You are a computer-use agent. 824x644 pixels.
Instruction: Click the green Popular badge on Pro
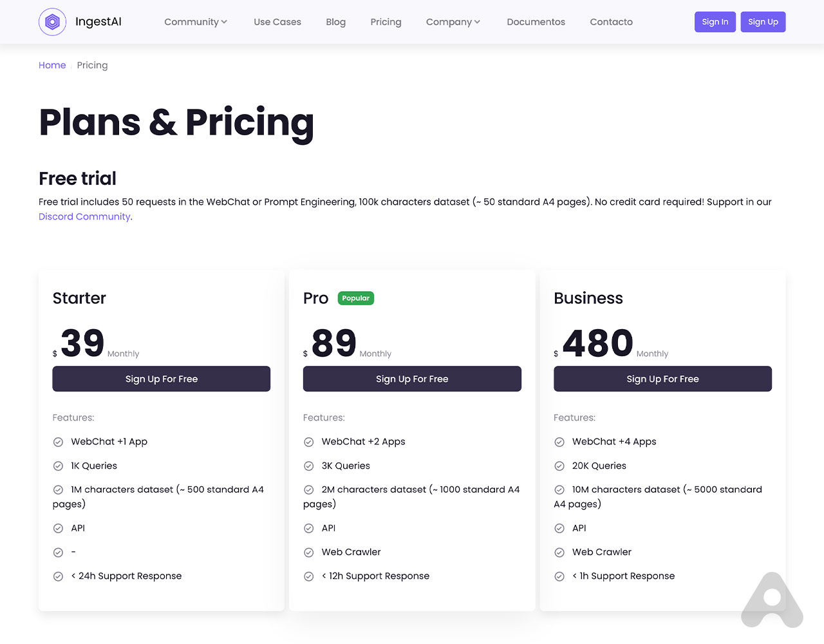[x=355, y=298]
